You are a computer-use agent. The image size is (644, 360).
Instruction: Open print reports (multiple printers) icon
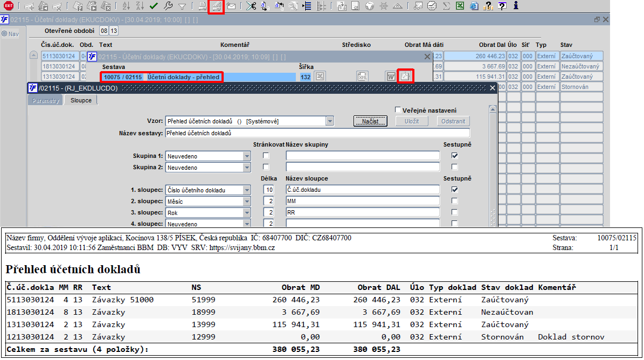coord(216,6)
